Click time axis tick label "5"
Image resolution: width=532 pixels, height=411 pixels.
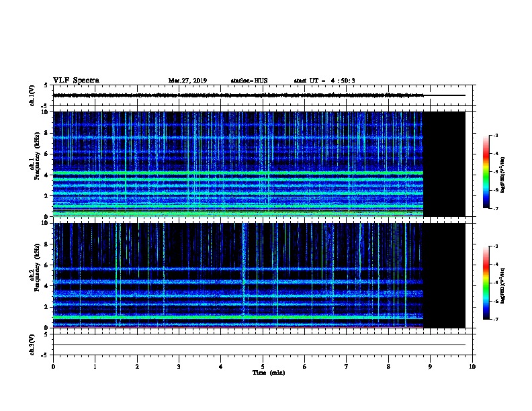pos(263,366)
